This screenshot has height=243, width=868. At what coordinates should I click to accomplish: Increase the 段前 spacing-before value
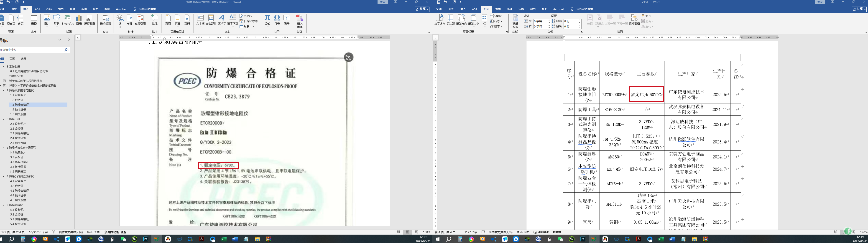[x=580, y=20]
